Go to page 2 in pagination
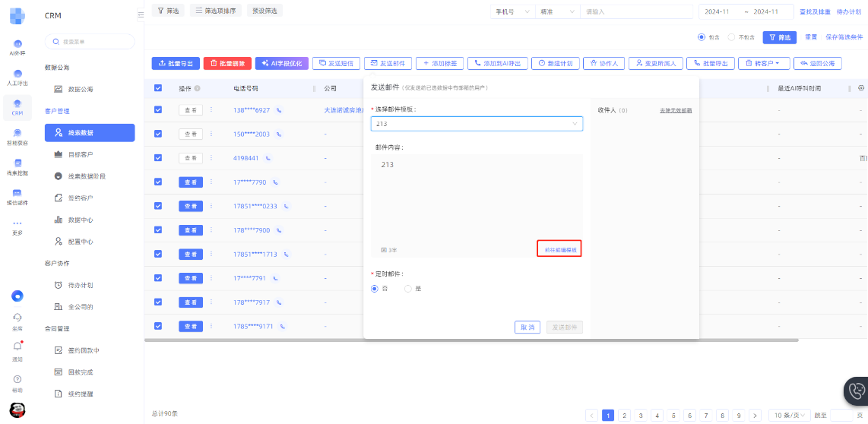Image resolution: width=868 pixels, height=424 pixels. [624, 416]
